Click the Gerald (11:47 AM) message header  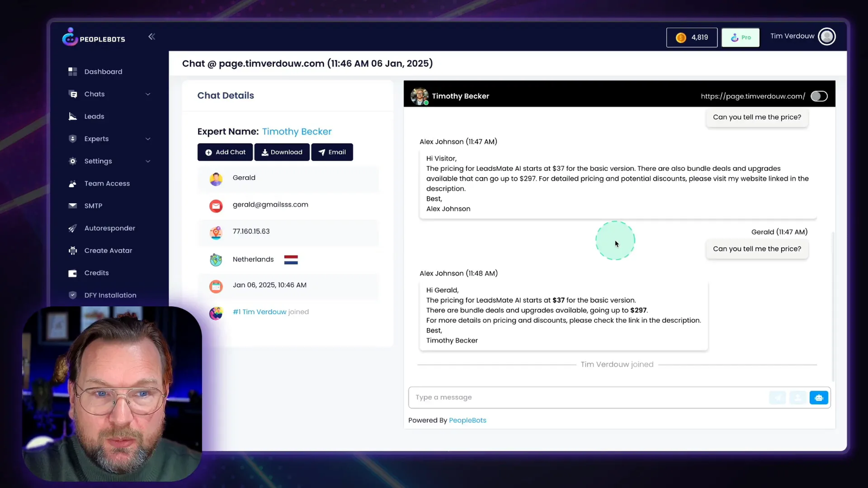coord(779,232)
